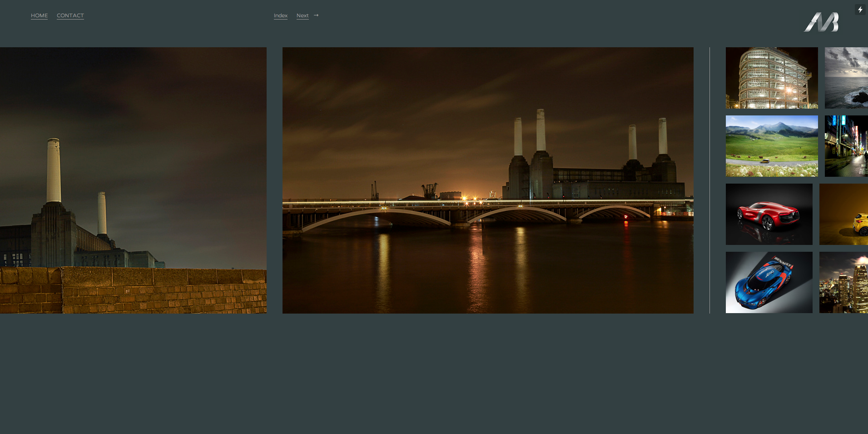The height and width of the screenshot is (434, 868).
Task: View the yellow car thumbnail
Action: coord(843,214)
